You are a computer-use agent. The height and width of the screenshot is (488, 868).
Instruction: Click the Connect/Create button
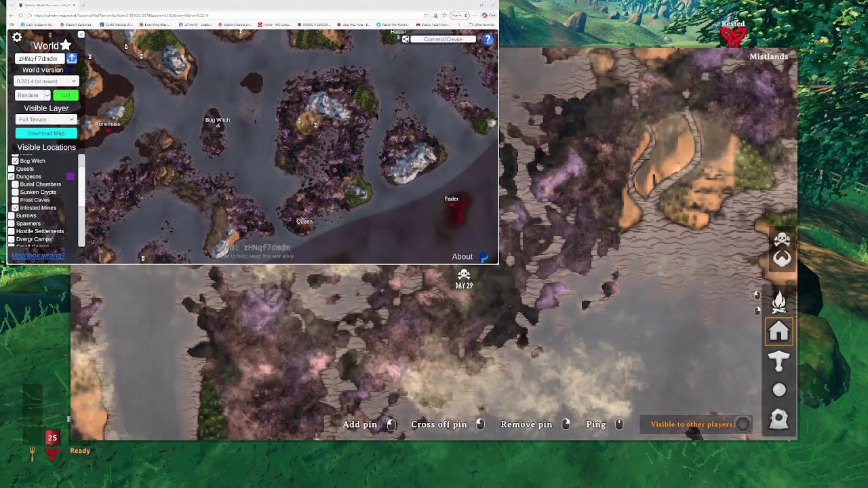[443, 39]
